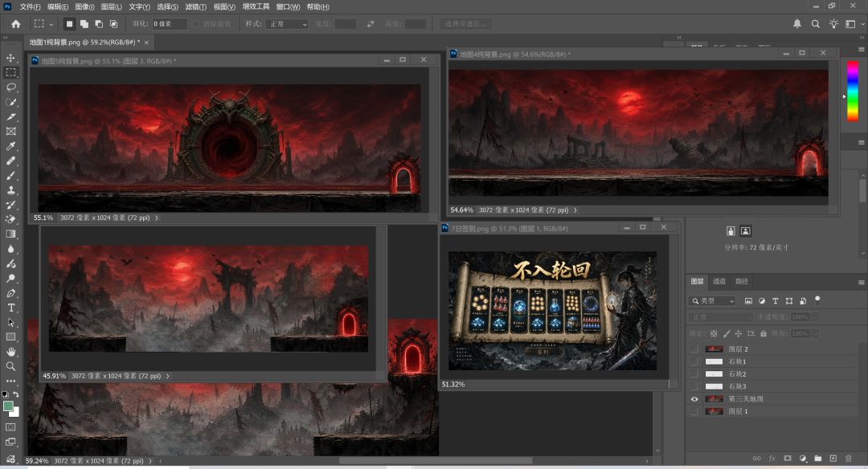868x469 pixels.
Task: Pick the Eyedropper tool
Action: pyautogui.click(x=10, y=146)
